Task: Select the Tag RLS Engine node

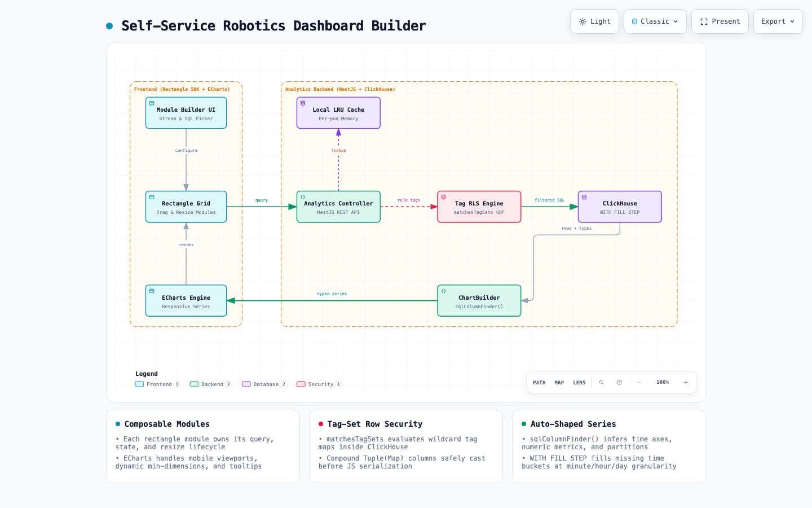Action: (479, 207)
